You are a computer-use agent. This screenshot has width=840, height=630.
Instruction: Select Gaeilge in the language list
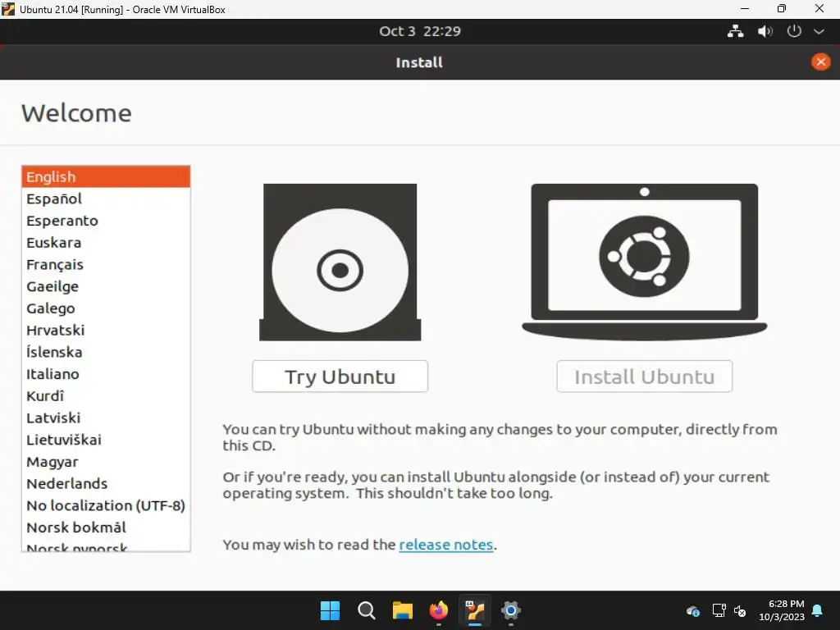[106, 286]
